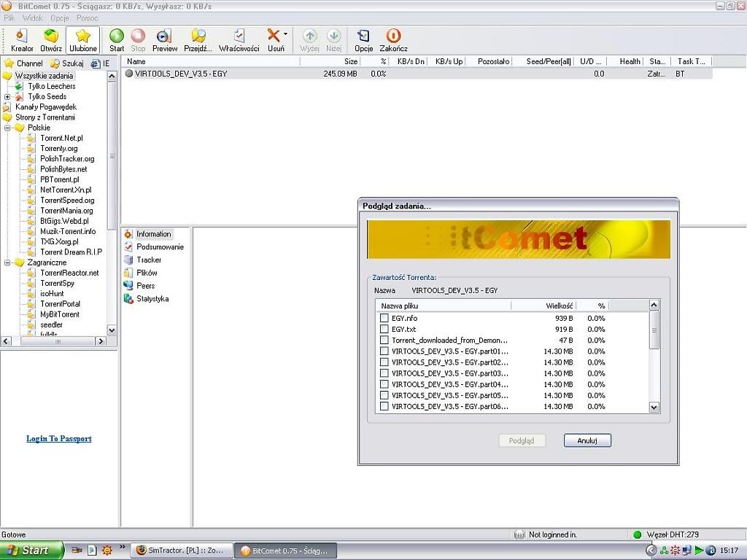The width and height of the screenshot is (747, 560).
Task: Click the Preview toolbar icon
Action: pyautogui.click(x=164, y=40)
